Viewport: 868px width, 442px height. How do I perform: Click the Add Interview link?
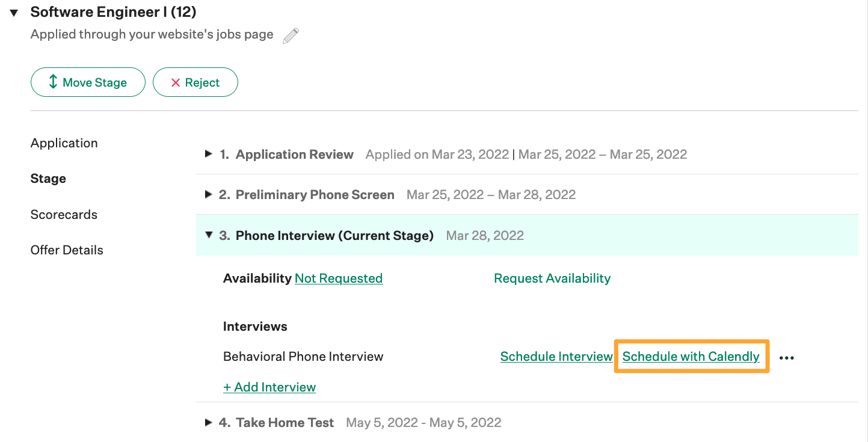tap(269, 387)
